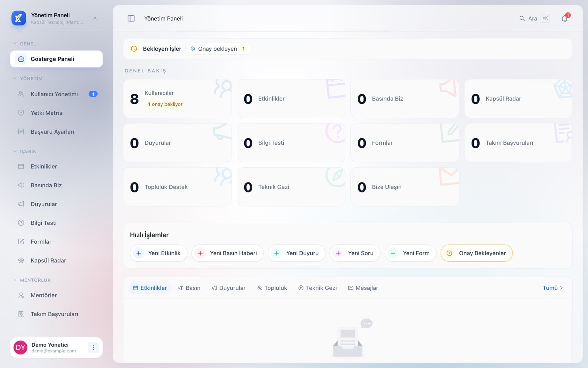The image size is (588, 368).
Task: Click the Takım Başvuruları sidebar icon
Action: coord(21,314)
